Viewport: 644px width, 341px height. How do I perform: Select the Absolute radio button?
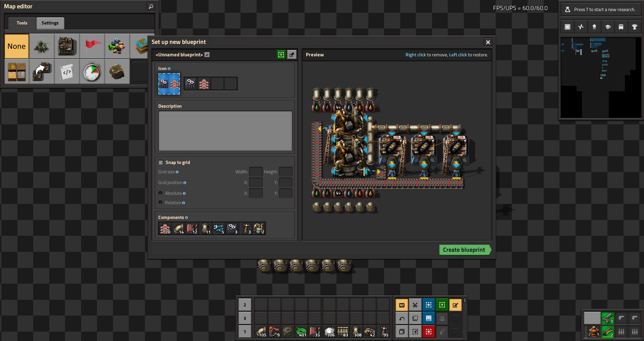[160, 193]
